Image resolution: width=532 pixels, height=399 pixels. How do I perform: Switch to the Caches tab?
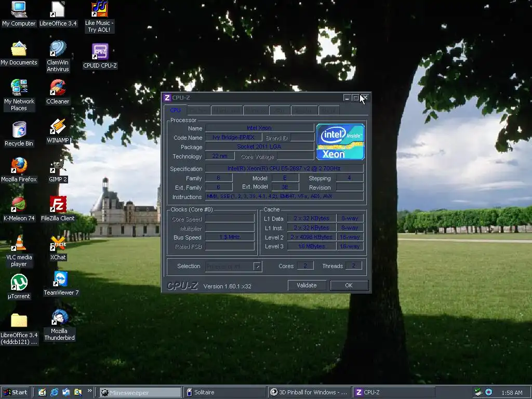pos(198,111)
